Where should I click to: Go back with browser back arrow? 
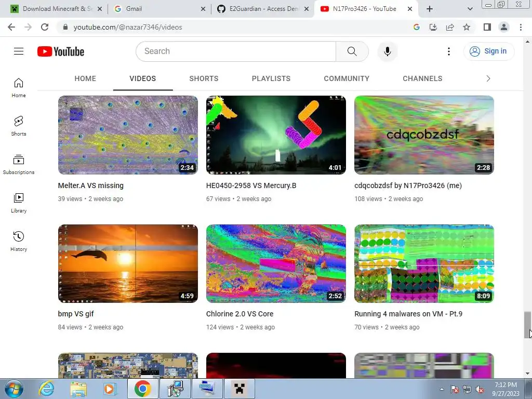(x=11, y=27)
